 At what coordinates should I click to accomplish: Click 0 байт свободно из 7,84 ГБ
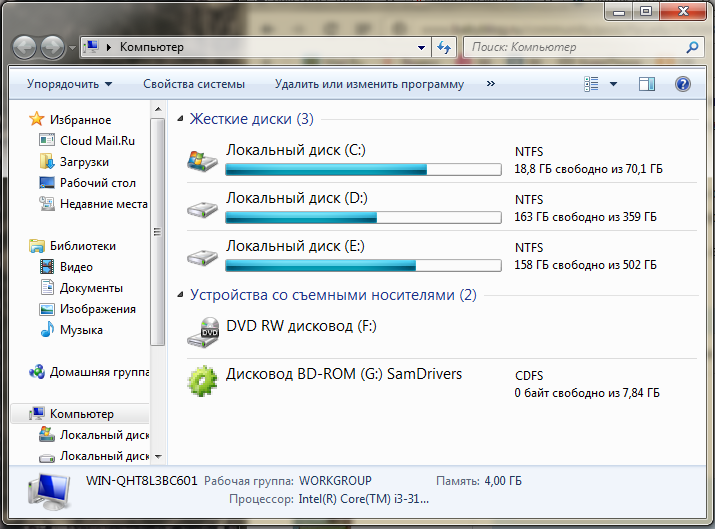coord(587,393)
